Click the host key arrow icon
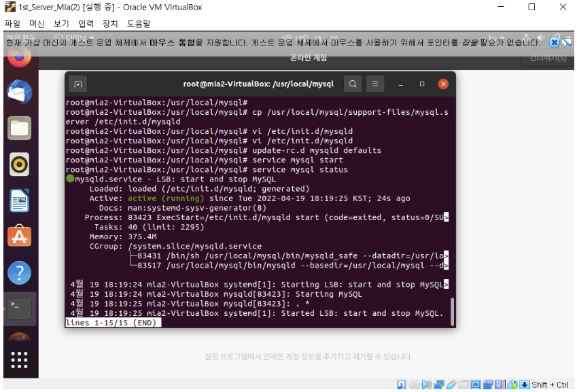Viewport: 577px width, 392px height. click(x=525, y=385)
